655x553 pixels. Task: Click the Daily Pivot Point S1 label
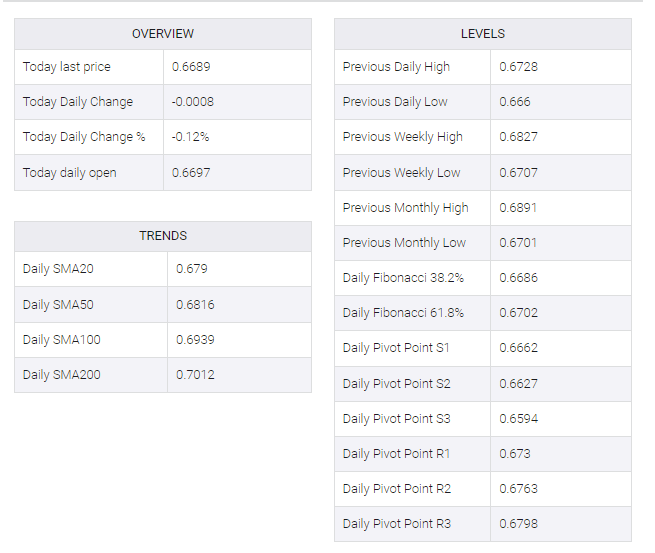click(x=396, y=348)
